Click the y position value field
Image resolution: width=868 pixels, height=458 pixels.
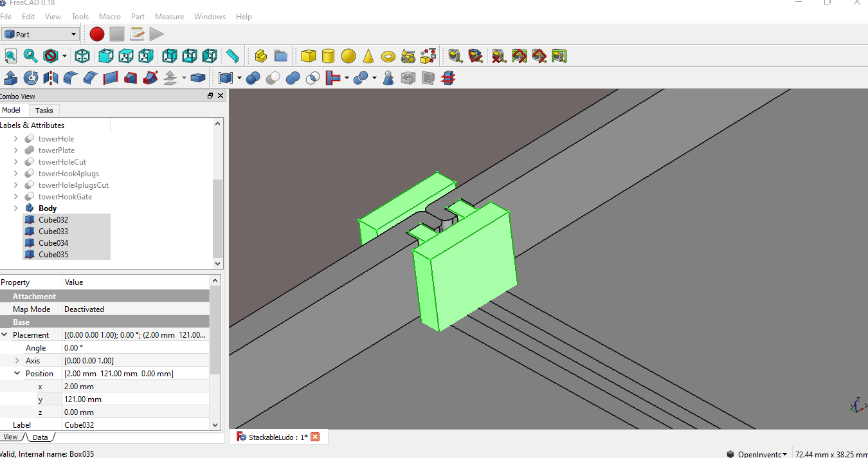[x=136, y=399]
